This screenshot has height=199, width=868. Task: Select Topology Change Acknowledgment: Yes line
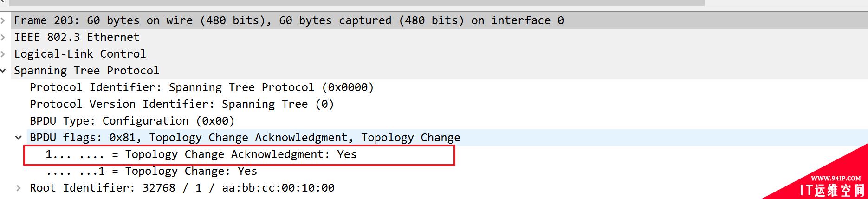(239, 155)
